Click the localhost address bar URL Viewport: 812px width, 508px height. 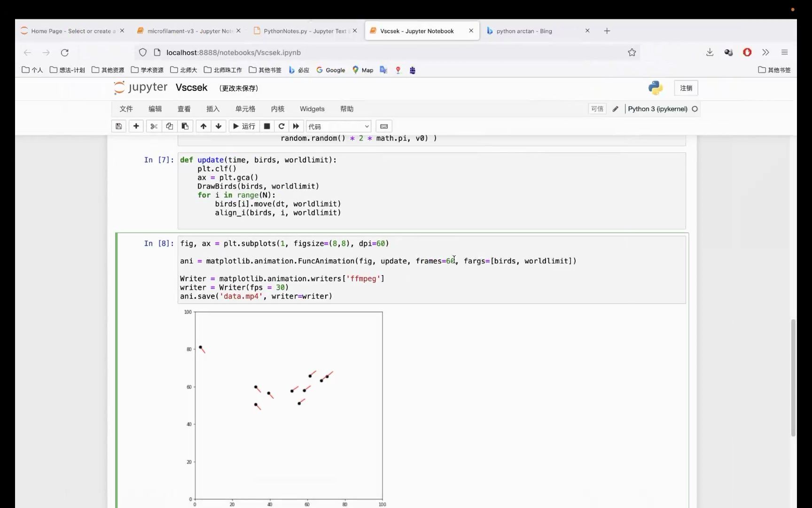[234, 52]
